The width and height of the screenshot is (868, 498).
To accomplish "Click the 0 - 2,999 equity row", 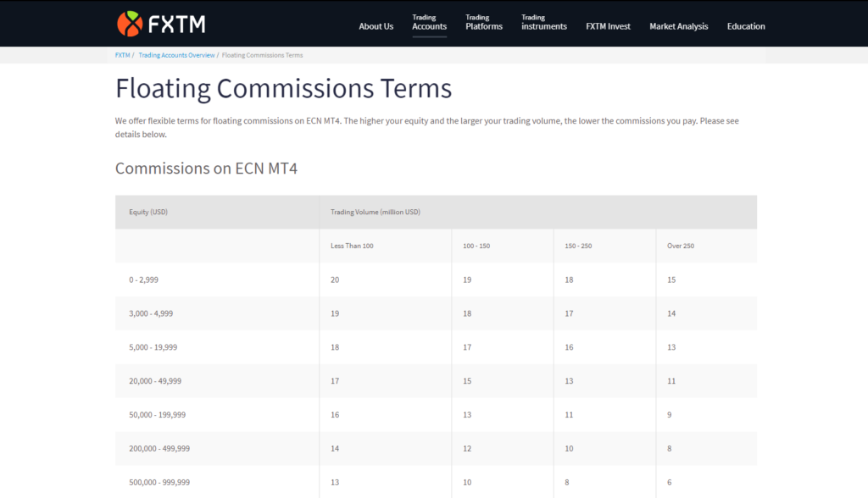I will 142,279.
